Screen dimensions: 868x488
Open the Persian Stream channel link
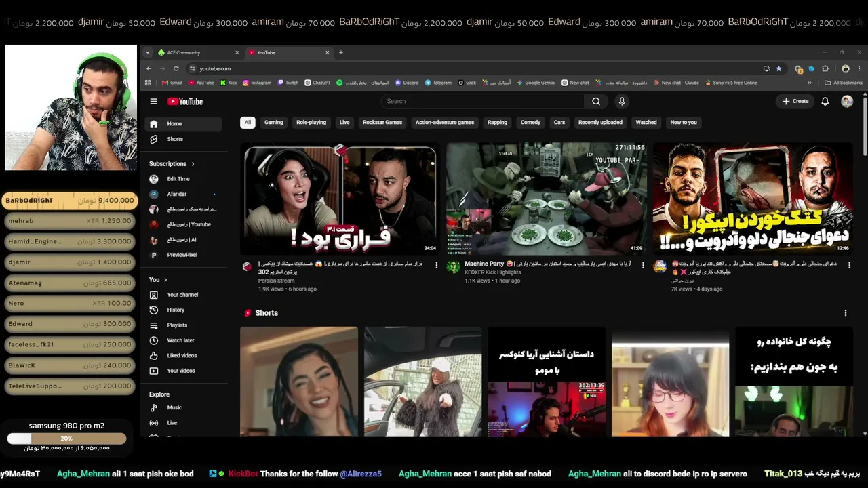tap(276, 281)
